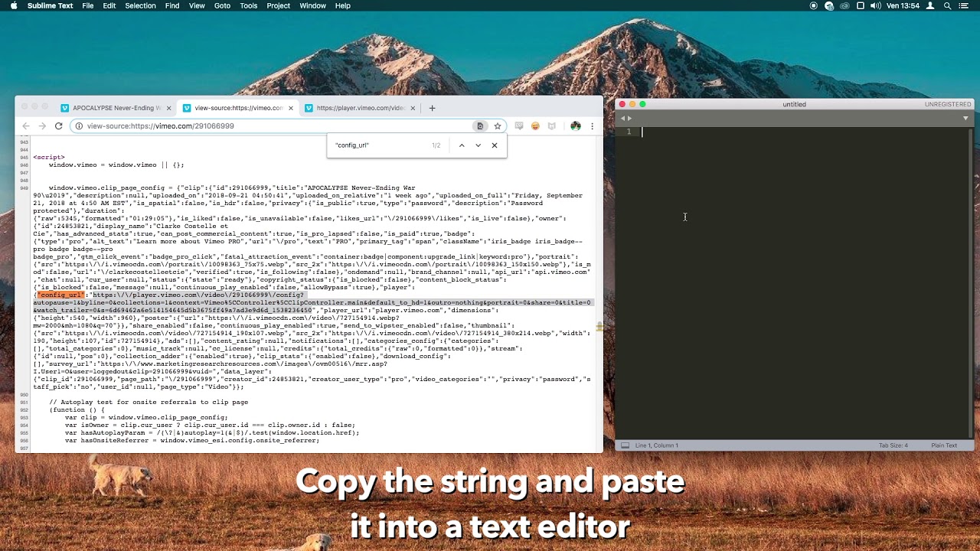Close the view-source vimeo.com tab

pyautogui.click(x=290, y=108)
